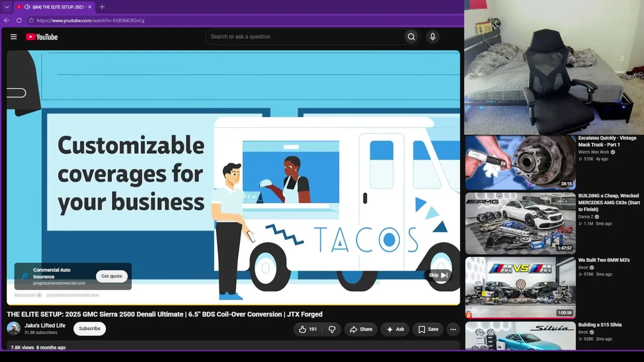Image resolution: width=644 pixels, height=362 pixels.
Task: Go back with the browser back arrow
Action: pos(7,21)
